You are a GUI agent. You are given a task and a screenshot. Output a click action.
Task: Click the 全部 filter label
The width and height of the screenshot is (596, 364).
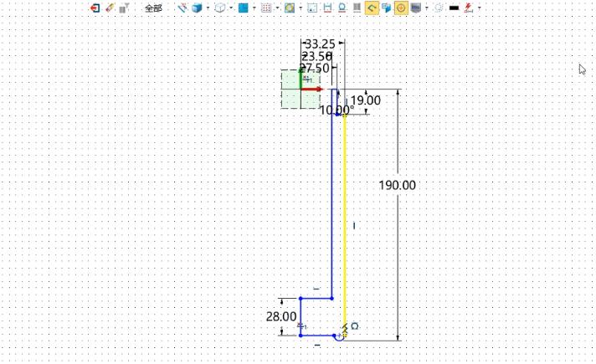[153, 8]
